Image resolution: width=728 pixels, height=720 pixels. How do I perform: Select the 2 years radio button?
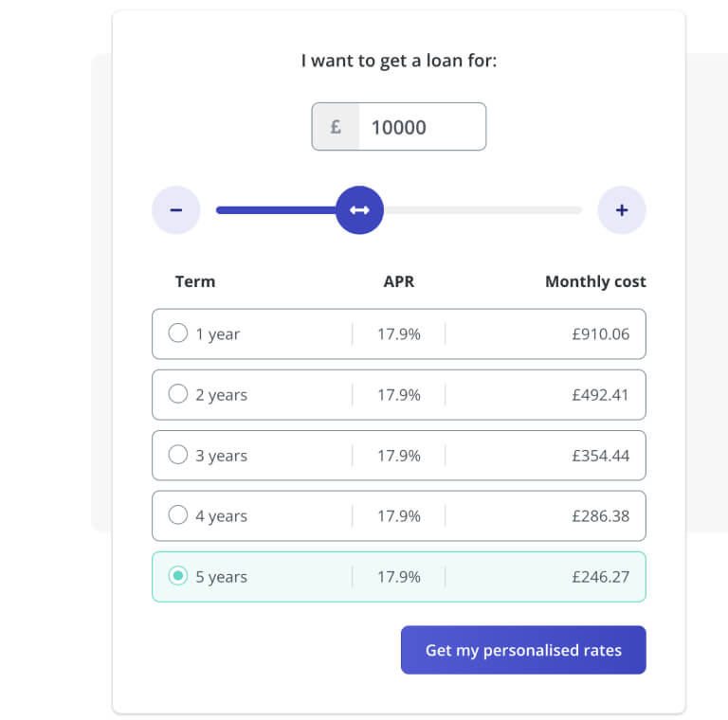pos(178,394)
